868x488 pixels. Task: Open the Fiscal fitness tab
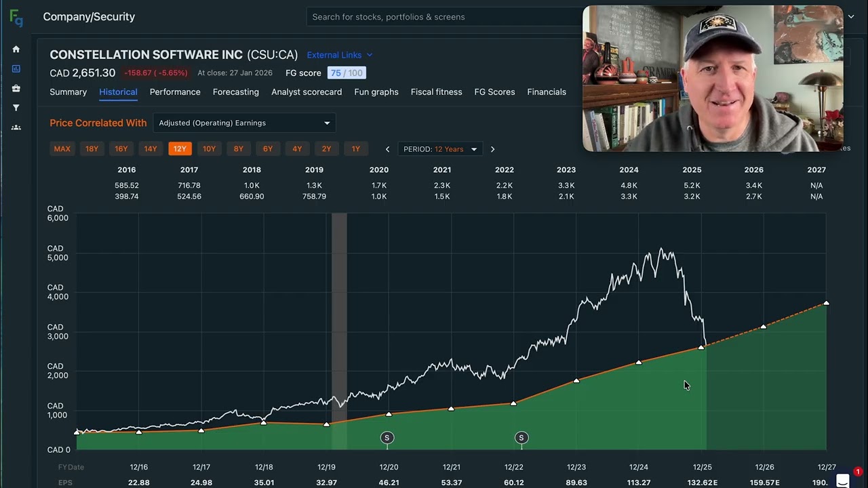click(x=436, y=92)
